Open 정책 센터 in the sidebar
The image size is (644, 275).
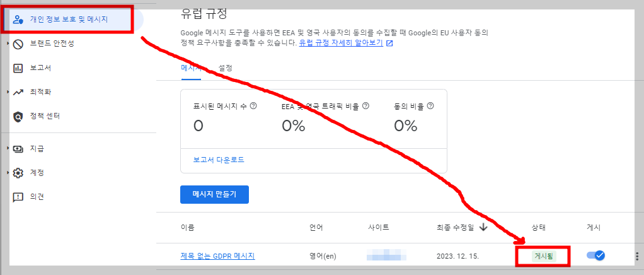45,116
